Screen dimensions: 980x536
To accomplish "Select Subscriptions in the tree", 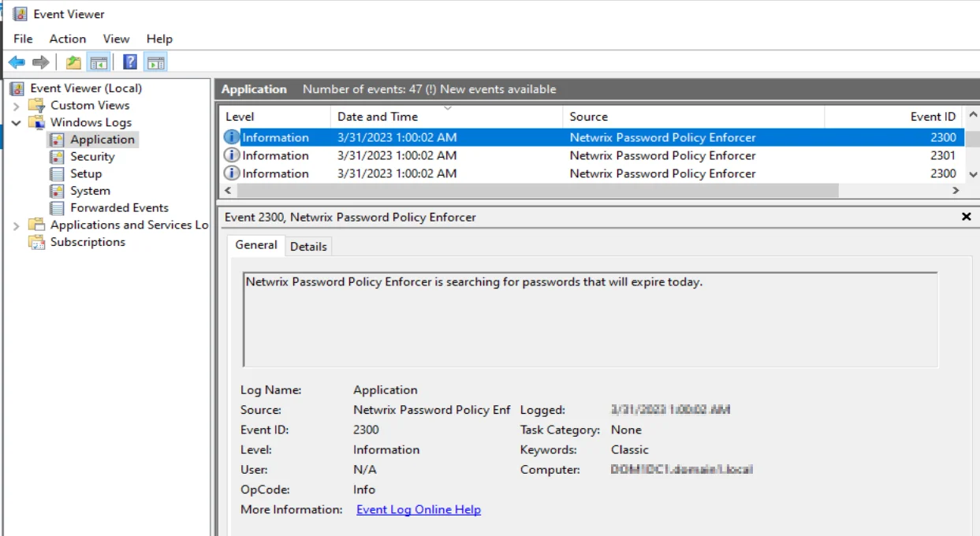I will 88,242.
